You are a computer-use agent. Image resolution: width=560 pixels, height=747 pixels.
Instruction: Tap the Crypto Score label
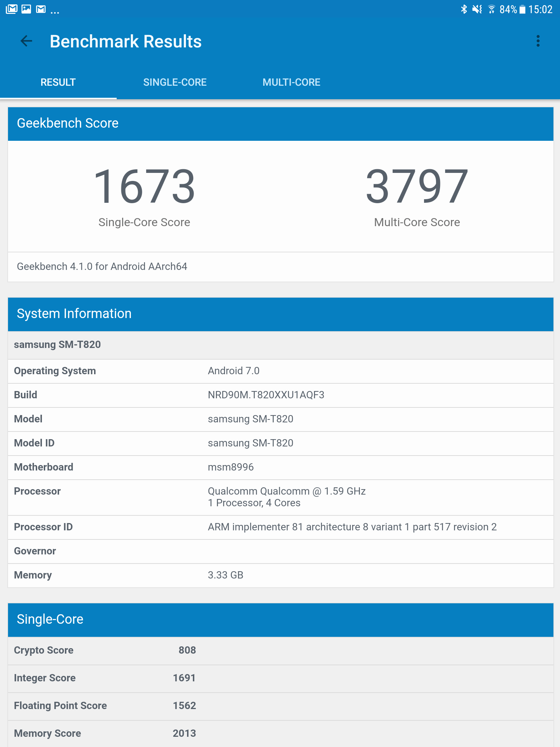pyautogui.click(x=44, y=650)
